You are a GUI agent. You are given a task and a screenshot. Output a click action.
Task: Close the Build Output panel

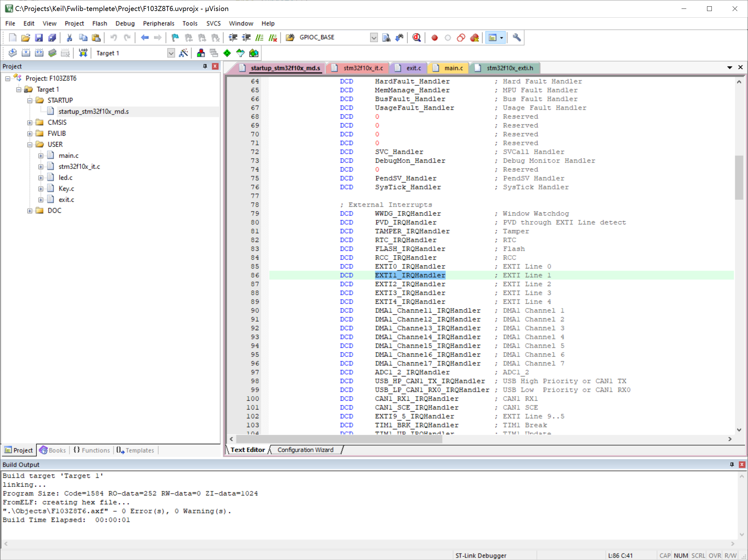(x=742, y=464)
